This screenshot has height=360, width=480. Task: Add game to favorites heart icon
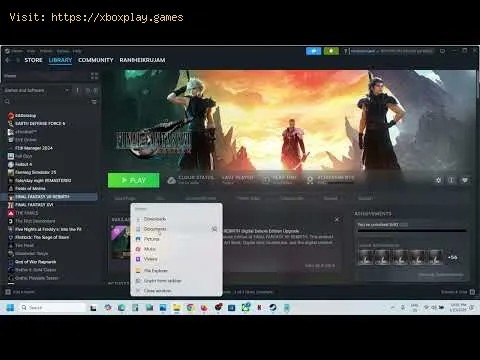(x=465, y=180)
